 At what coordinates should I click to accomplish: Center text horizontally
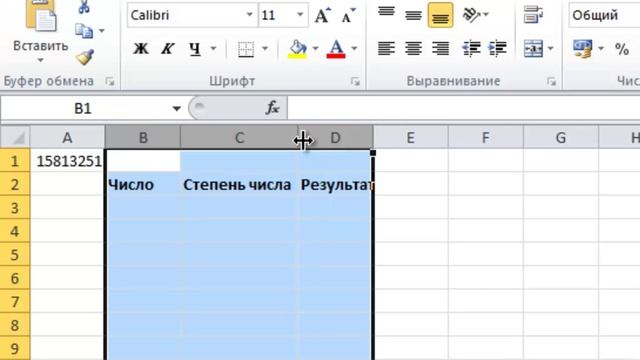tap(413, 49)
